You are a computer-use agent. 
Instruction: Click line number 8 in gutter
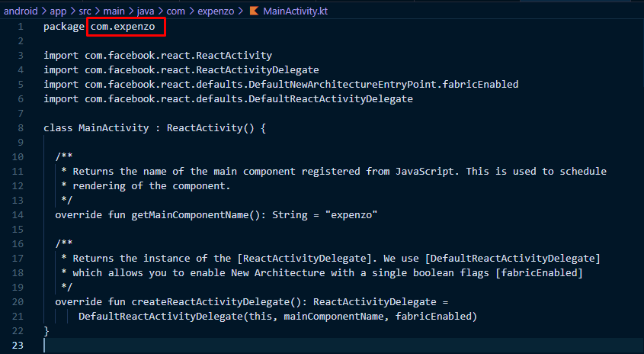21,128
